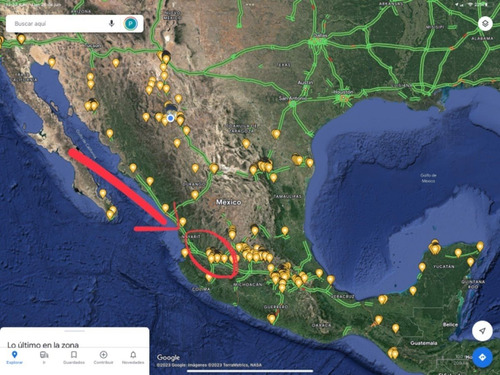Screen dimensions: 500x375
Task: Open the map layers button
Action: point(485,24)
